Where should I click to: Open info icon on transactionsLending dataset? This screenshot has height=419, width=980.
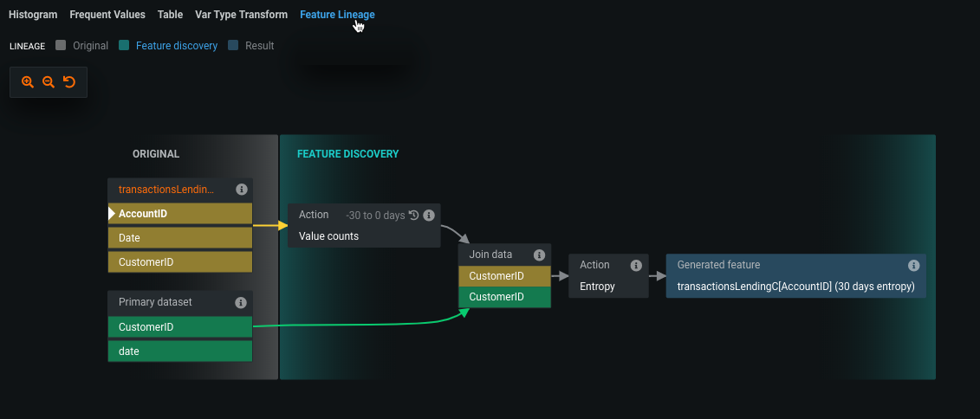point(241,190)
